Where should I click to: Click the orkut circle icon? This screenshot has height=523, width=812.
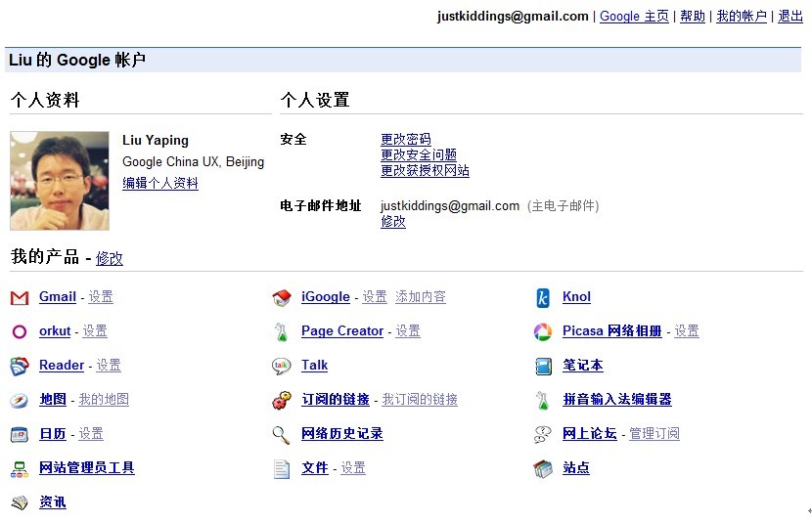(20, 331)
